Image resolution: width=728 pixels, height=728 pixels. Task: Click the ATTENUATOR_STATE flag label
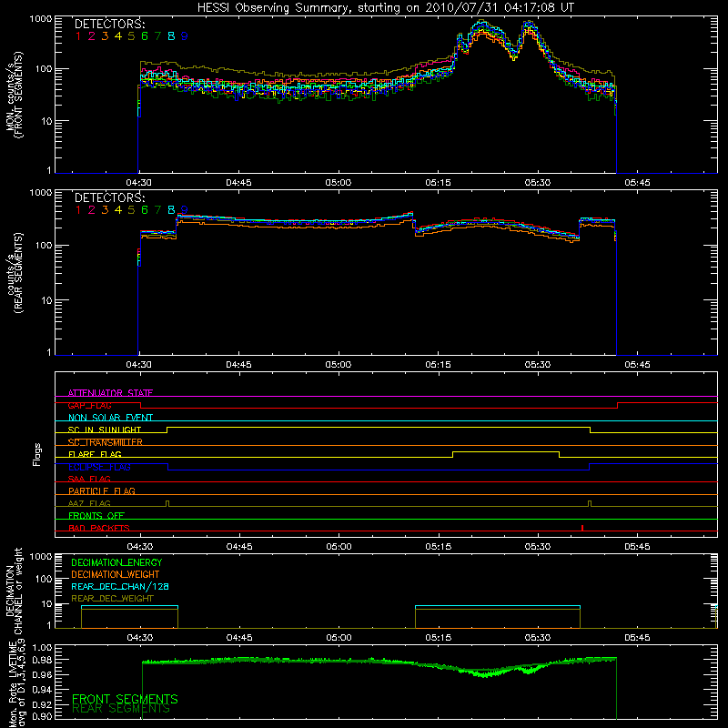(110, 393)
